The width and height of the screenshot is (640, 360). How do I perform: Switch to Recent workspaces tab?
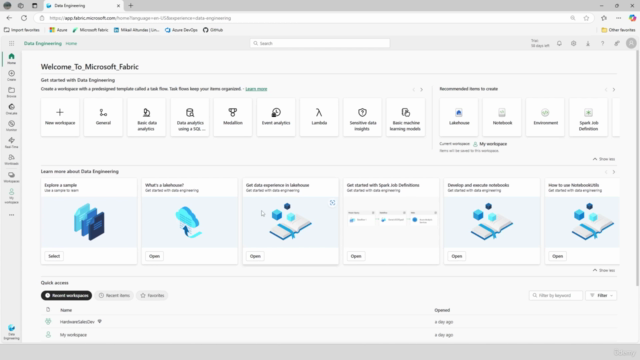point(67,296)
